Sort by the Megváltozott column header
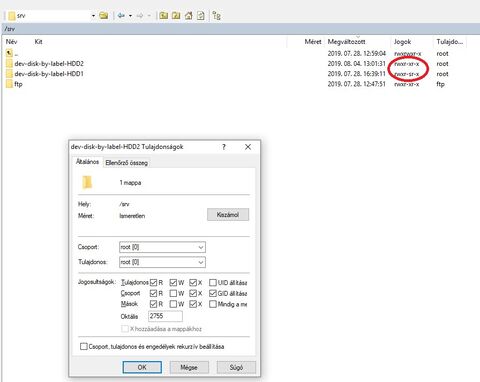The image size is (480, 382). click(x=347, y=42)
